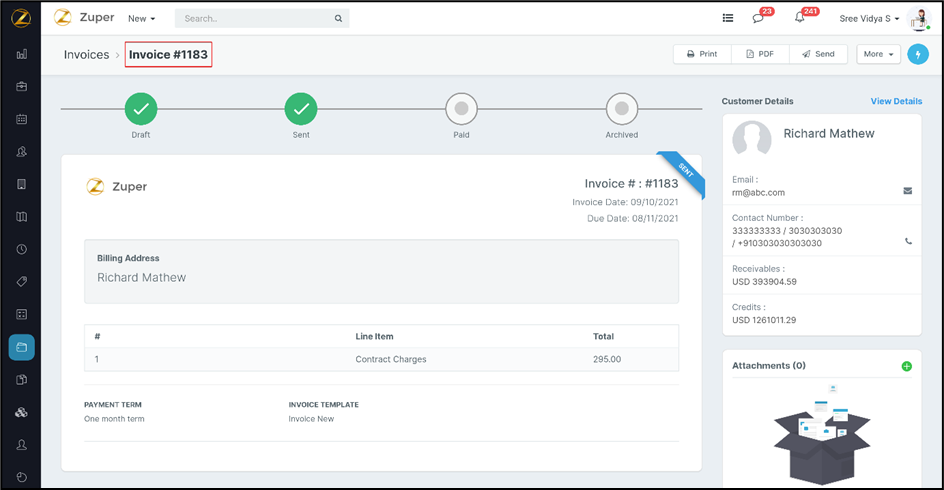Open the price tag sidebar icon

[22, 282]
